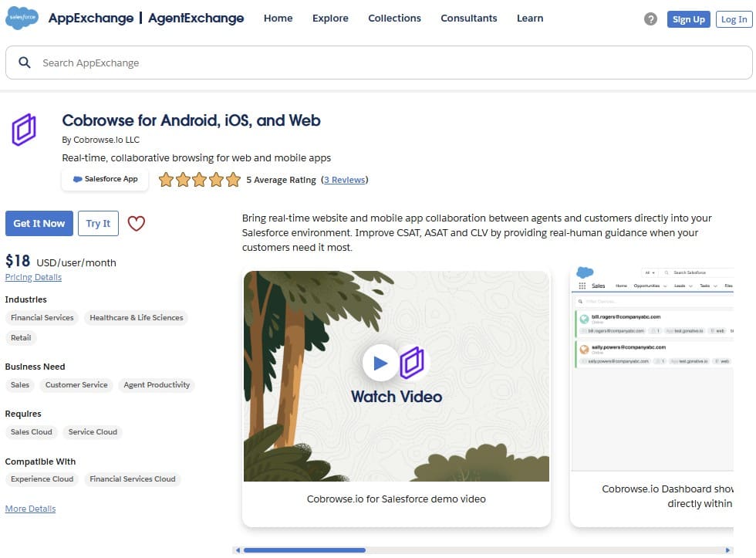
Task: Select the Service Cloud requirement tag
Action: click(93, 432)
